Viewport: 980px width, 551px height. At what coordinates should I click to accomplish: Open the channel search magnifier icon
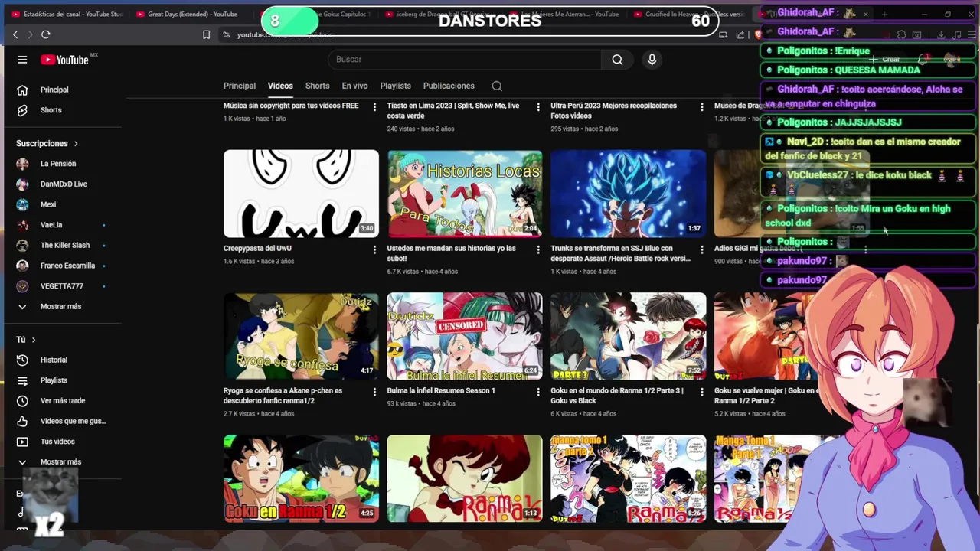click(x=497, y=86)
